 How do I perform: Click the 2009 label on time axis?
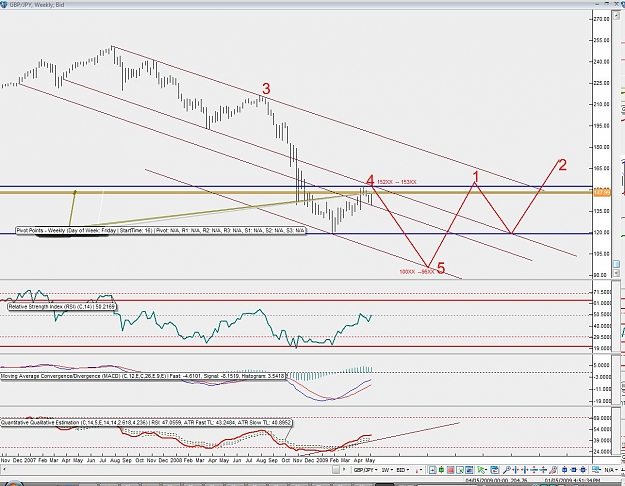pyautogui.click(x=322, y=460)
